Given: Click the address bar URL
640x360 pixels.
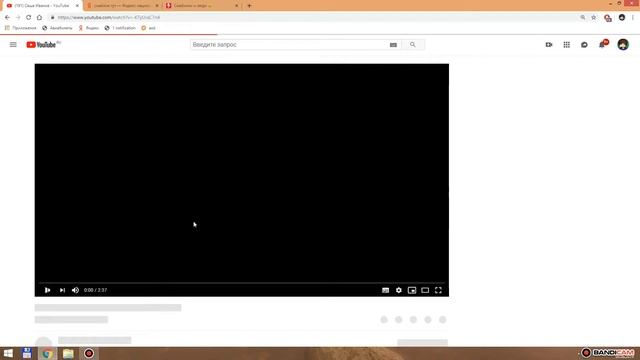Looking at the screenshot, I should coord(109,18).
